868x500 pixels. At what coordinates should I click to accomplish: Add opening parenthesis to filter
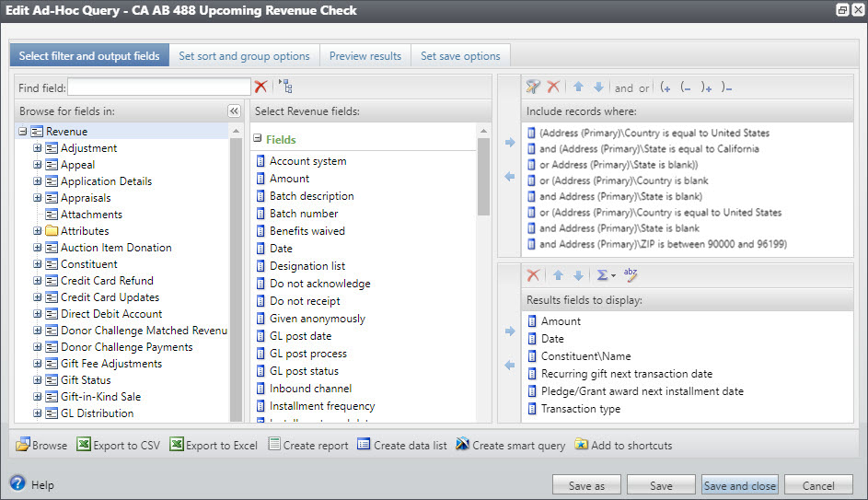(665, 87)
